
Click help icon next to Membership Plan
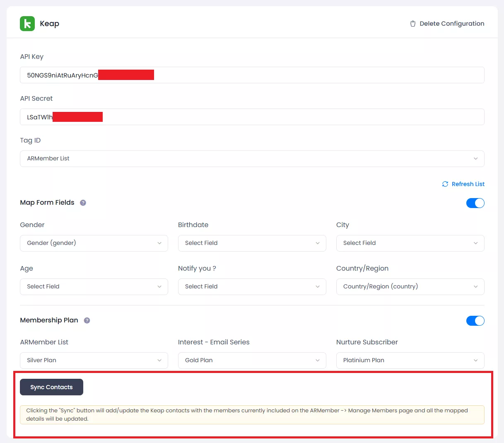pos(87,320)
